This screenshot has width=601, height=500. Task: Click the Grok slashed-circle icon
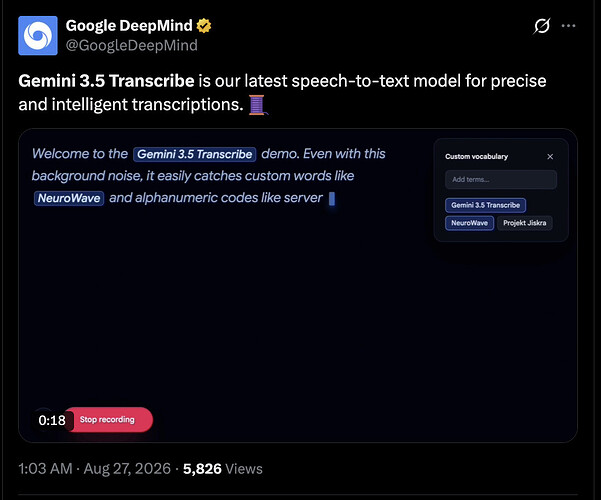pyautogui.click(x=542, y=26)
